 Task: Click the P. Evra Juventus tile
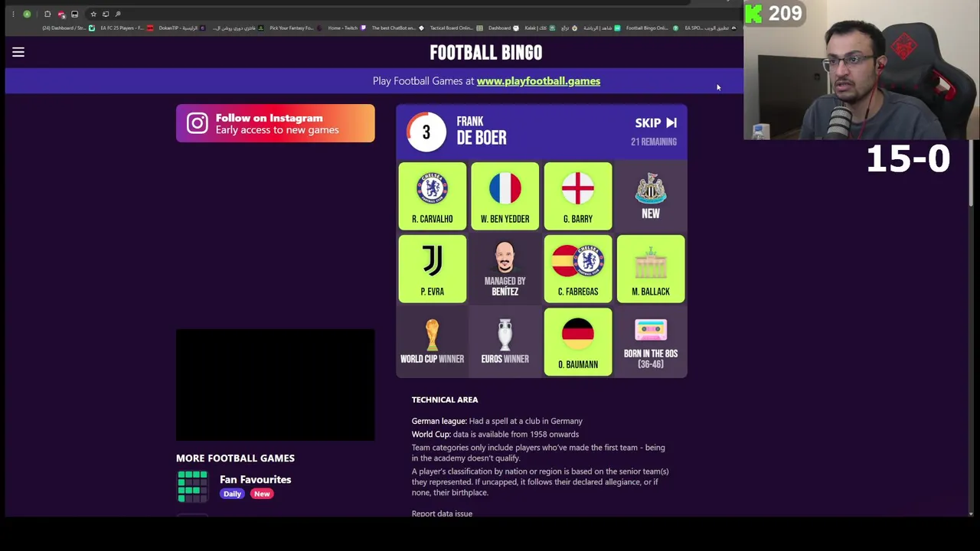(432, 269)
